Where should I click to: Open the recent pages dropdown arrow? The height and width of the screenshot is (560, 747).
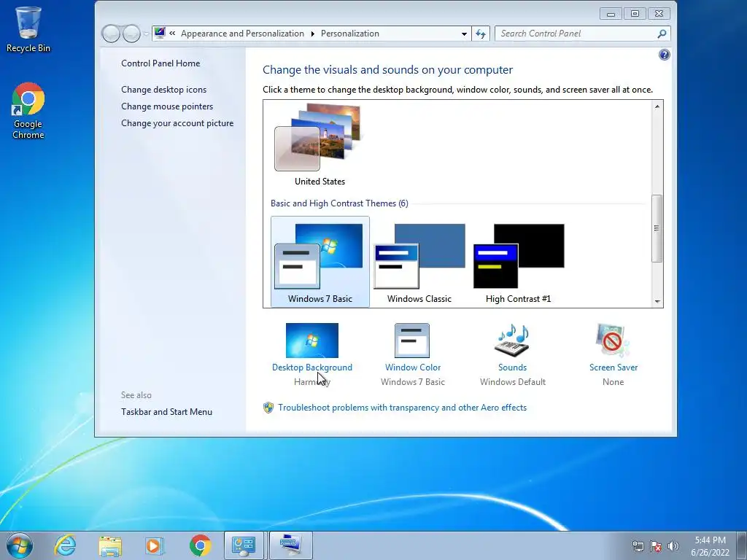[x=146, y=34]
